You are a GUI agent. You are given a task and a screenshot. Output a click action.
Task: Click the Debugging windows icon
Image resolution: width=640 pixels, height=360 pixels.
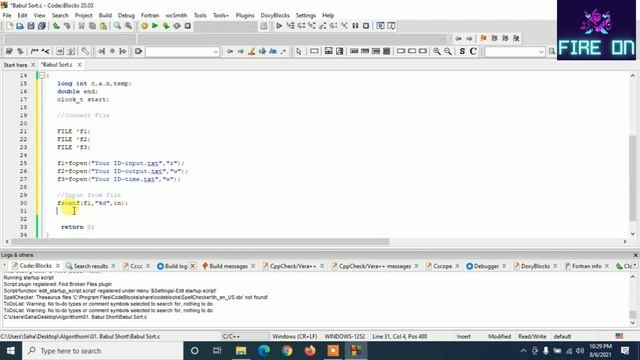[x=380, y=26]
